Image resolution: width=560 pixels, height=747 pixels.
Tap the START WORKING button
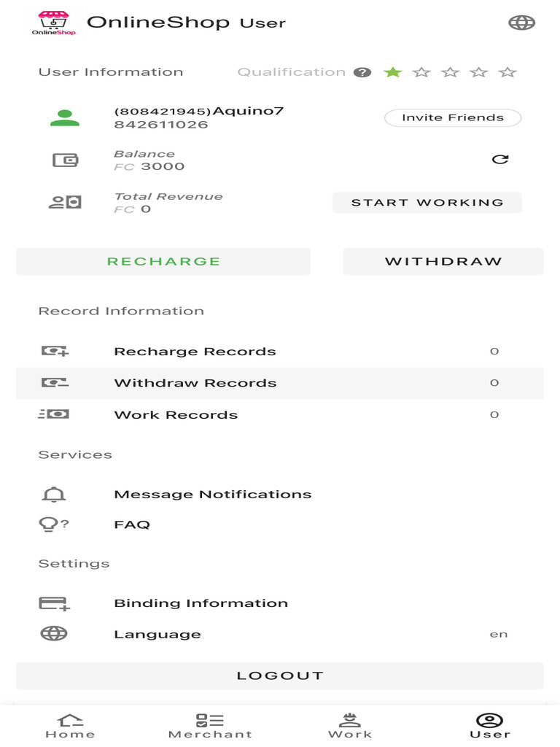[427, 203]
